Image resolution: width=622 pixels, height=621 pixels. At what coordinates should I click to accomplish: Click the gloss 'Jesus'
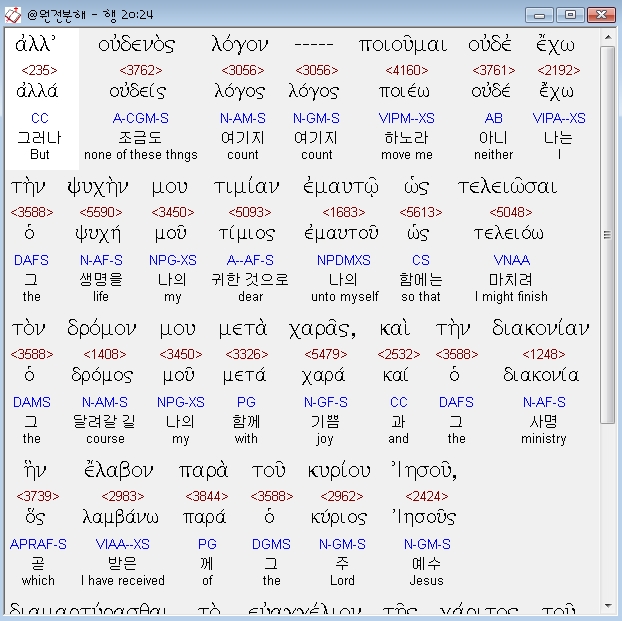[x=426, y=581]
